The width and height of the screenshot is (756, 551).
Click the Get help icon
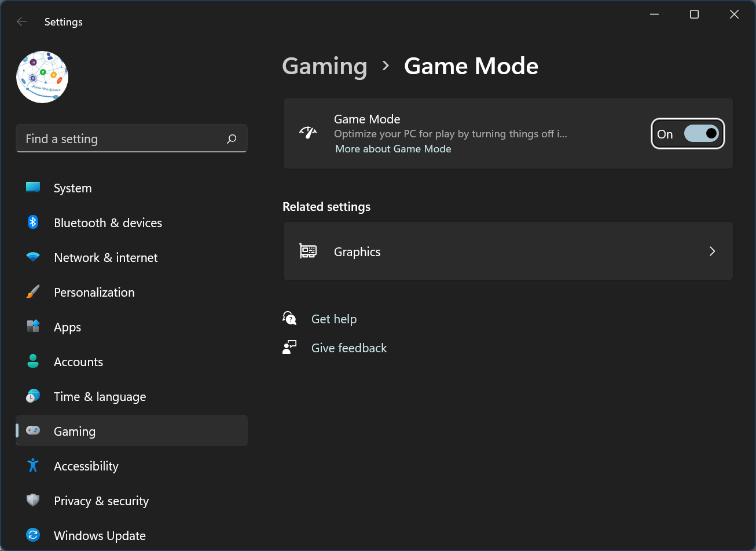[x=289, y=318]
